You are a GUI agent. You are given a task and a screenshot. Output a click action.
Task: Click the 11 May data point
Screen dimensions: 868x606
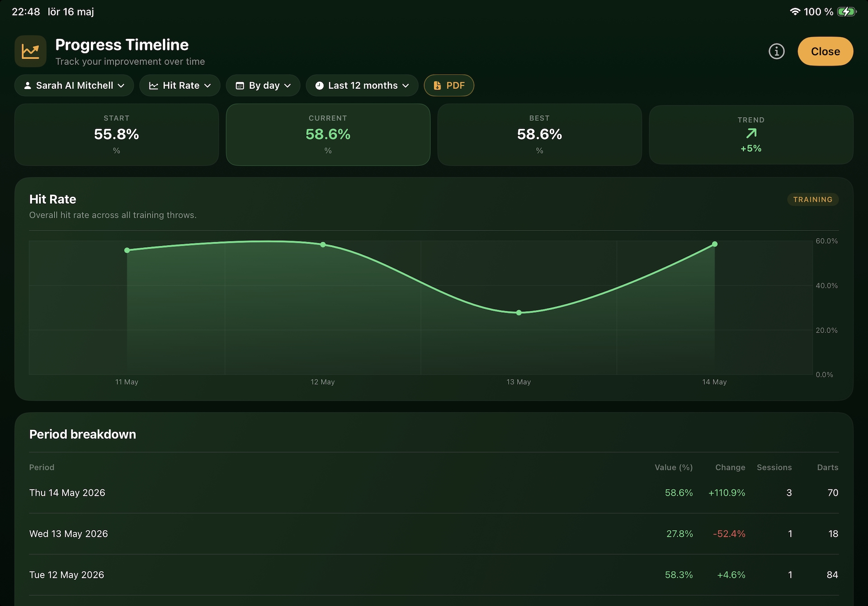click(x=127, y=250)
